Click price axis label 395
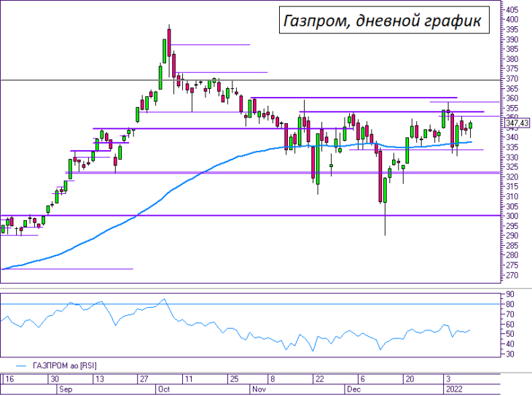This screenshot has height=396, width=532. tap(512, 30)
